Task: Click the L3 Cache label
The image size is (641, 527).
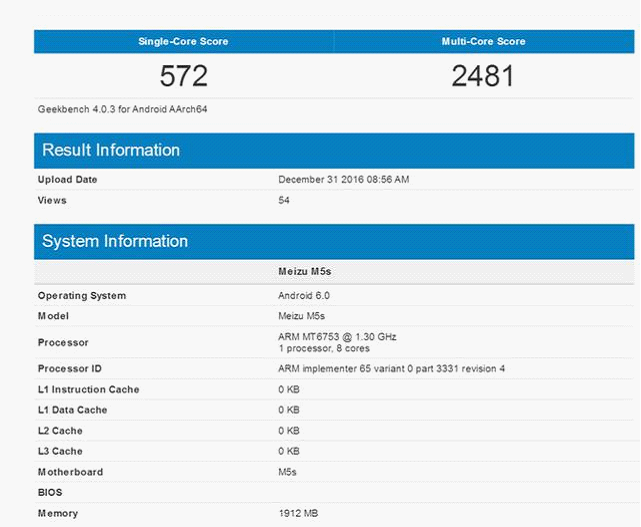Action: pos(60,451)
